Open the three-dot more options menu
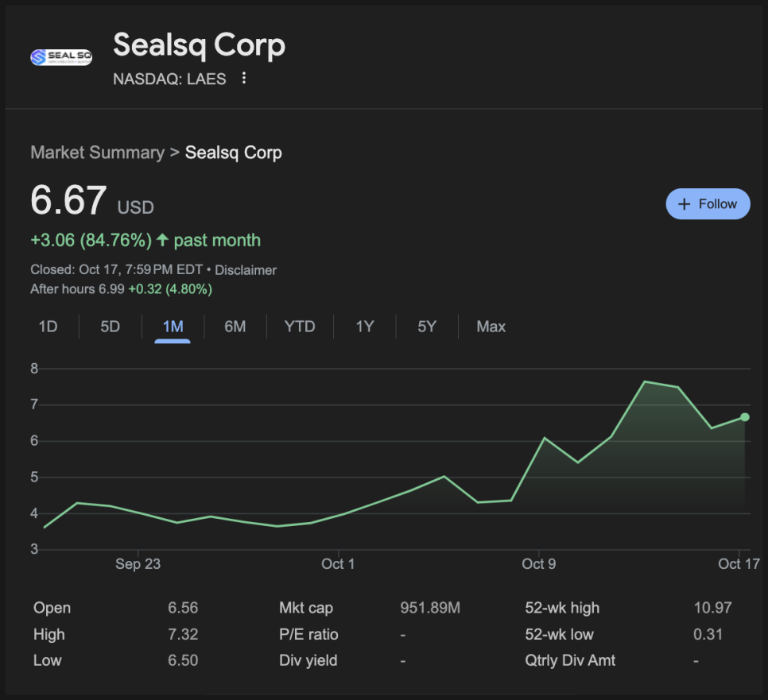768x700 pixels. [244, 79]
